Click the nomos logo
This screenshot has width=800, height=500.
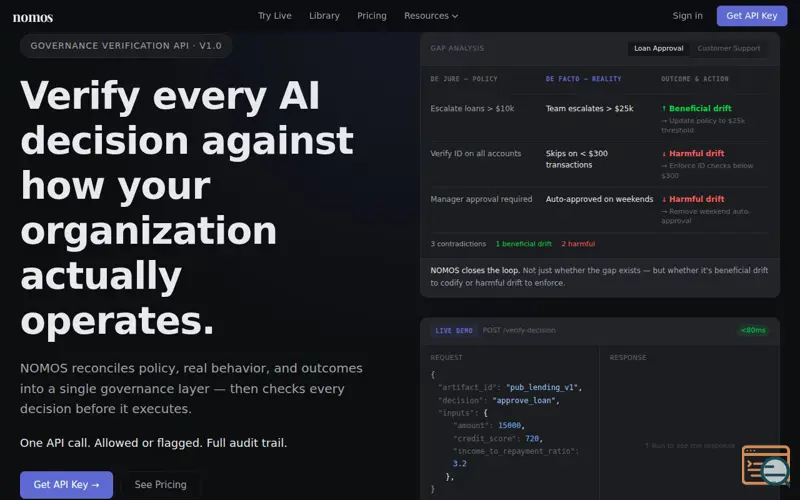click(33, 17)
